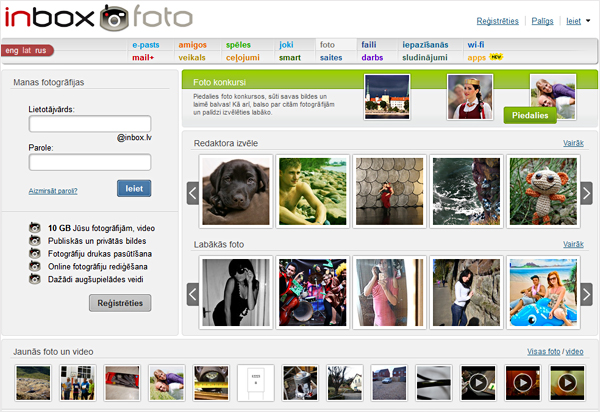The width and height of the screenshot is (600, 412).
Task: Open the mirror selfie photo
Action: click(390, 293)
